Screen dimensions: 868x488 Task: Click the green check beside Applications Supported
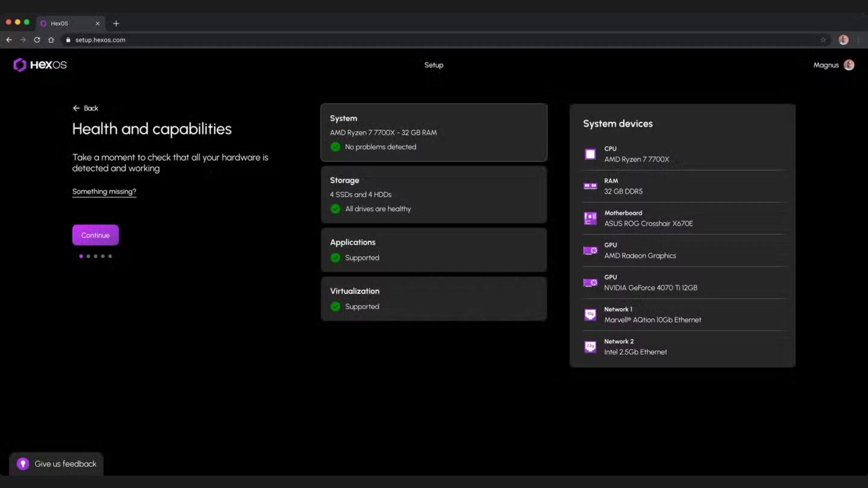(335, 258)
